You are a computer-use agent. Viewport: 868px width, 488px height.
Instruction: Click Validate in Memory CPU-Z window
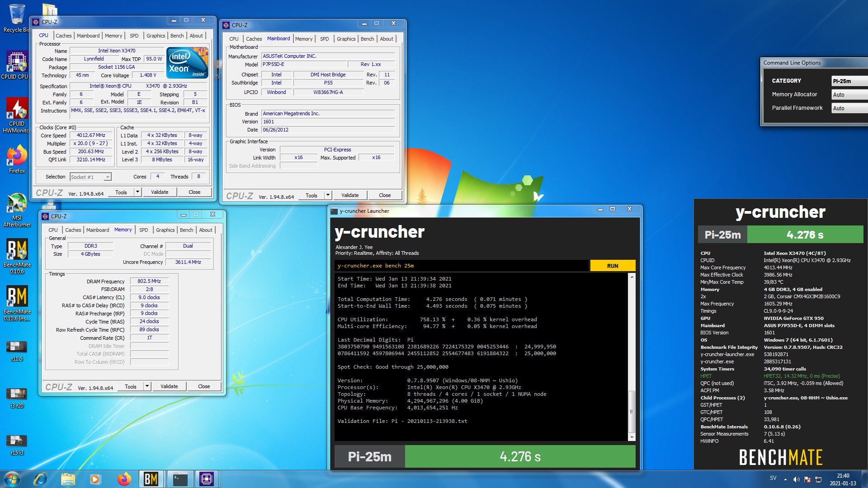(169, 386)
